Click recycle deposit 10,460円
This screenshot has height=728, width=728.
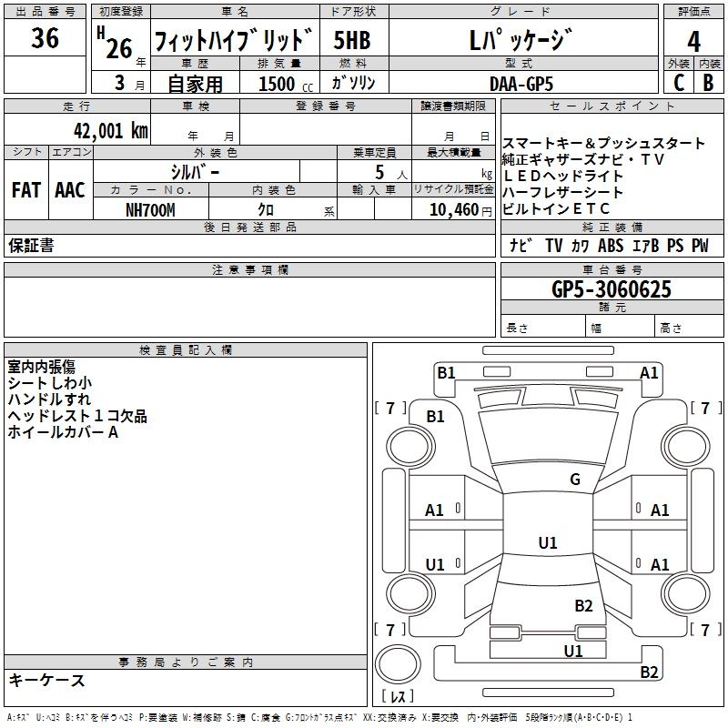click(460, 210)
